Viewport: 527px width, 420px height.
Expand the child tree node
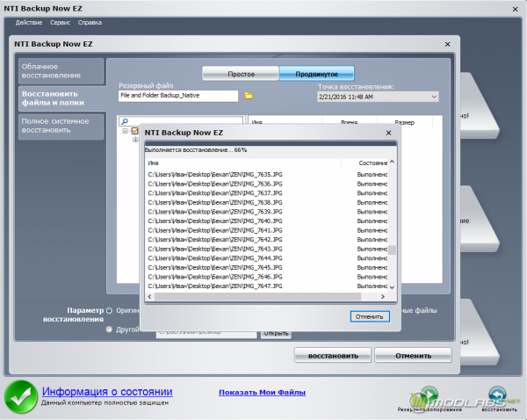[x=135, y=140]
